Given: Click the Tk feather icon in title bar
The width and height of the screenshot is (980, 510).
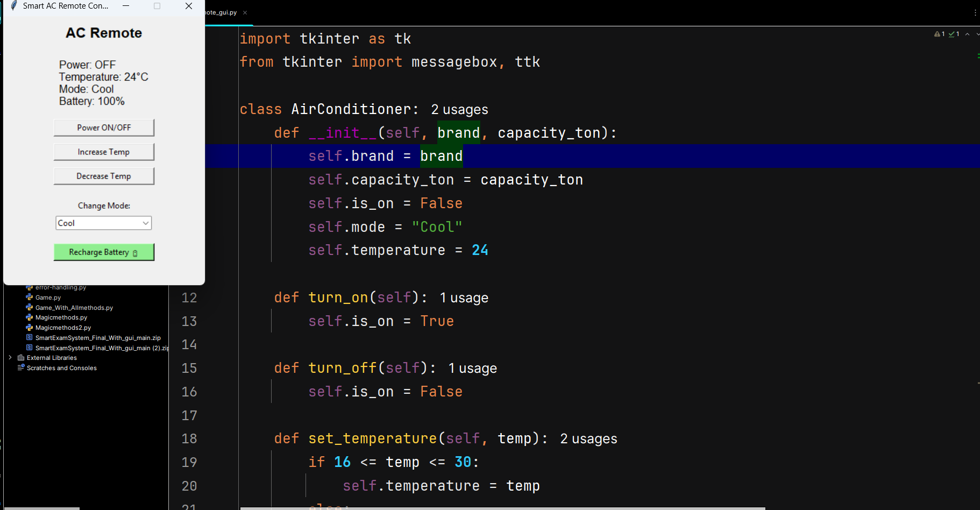Looking at the screenshot, I should click(x=14, y=6).
